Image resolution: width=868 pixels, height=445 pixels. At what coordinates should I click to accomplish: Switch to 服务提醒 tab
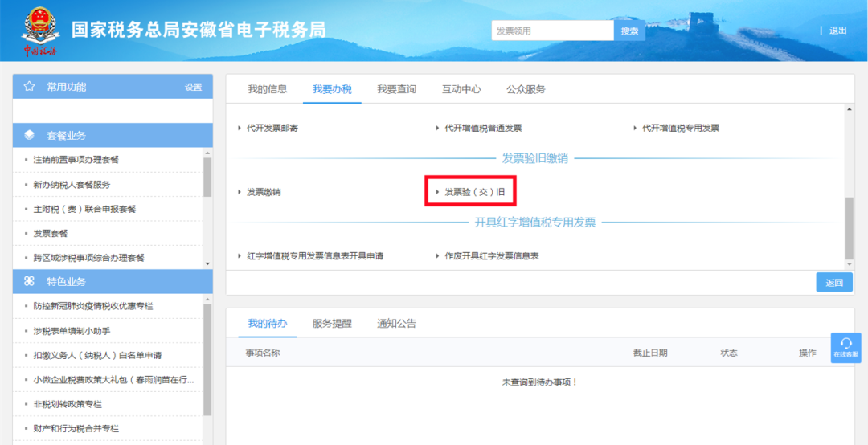pos(332,324)
